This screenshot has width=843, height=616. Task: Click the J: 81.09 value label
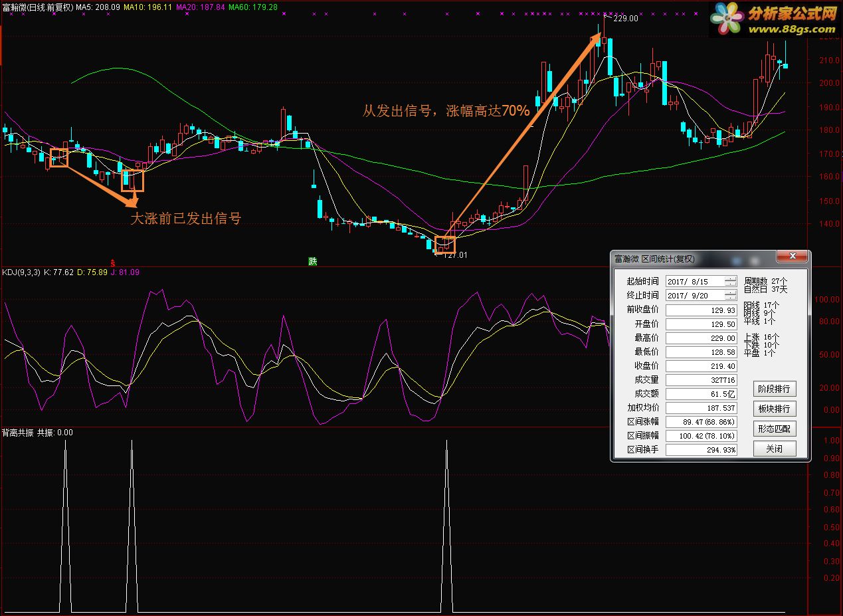[x=126, y=272]
